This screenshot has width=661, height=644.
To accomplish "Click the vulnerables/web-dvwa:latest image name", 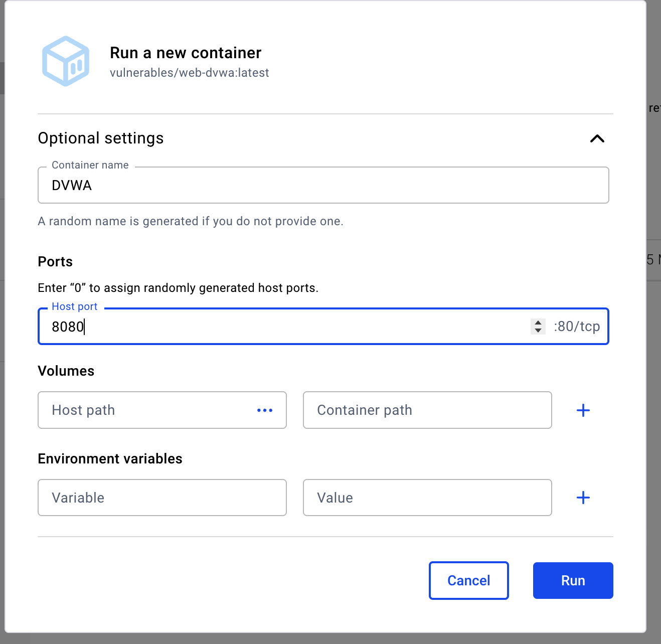I will click(x=190, y=73).
